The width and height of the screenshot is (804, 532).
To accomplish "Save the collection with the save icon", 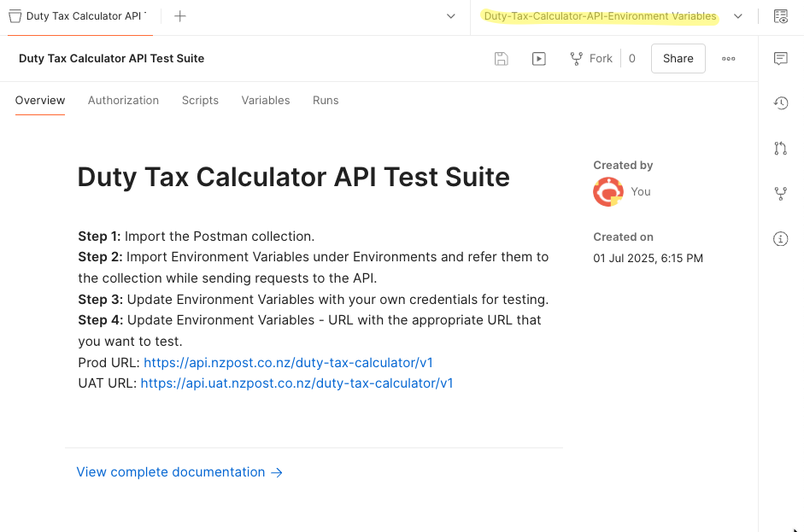I will 501,58.
